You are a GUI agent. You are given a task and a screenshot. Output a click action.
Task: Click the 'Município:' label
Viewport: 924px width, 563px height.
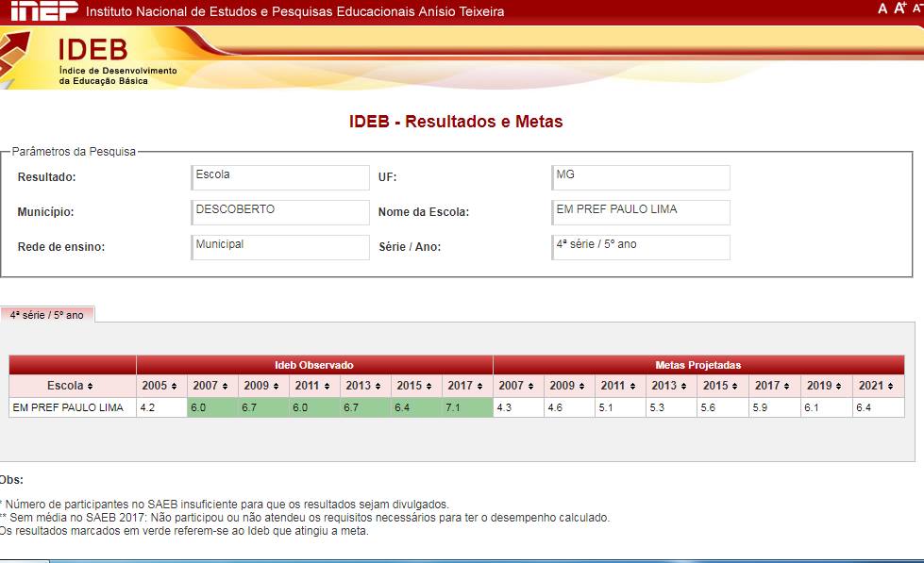click(45, 212)
